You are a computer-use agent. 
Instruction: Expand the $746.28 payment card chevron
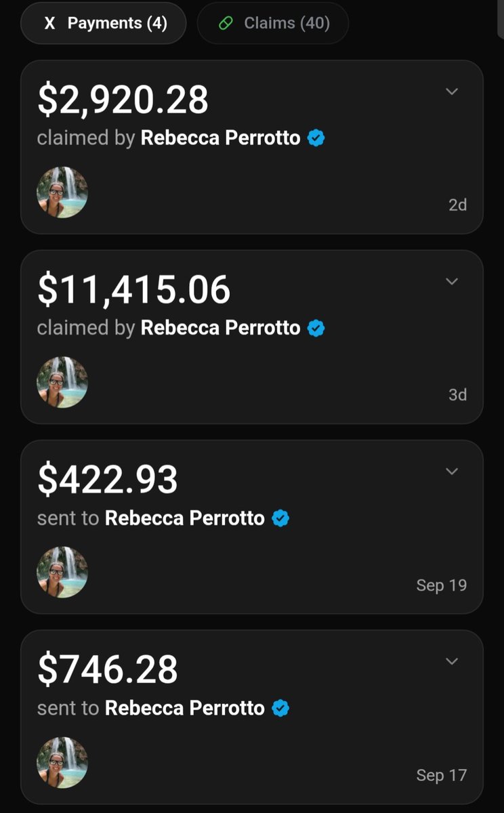(452, 661)
